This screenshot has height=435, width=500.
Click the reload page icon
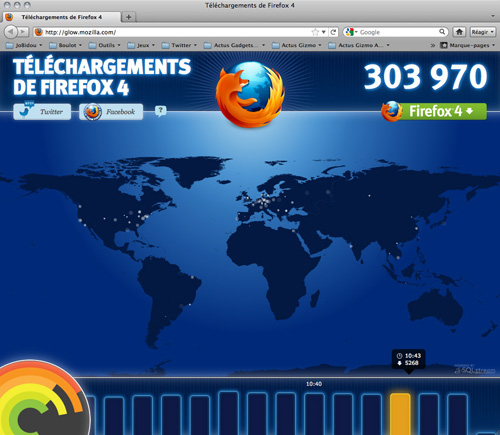[x=333, y=32]
